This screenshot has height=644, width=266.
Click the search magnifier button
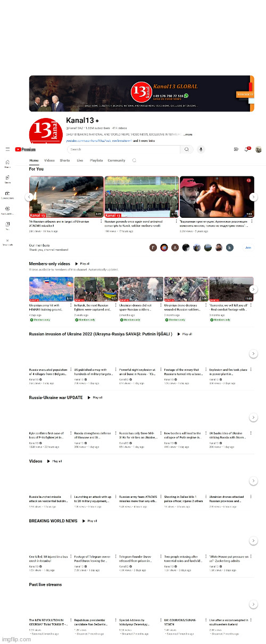[x=187, y=150]
